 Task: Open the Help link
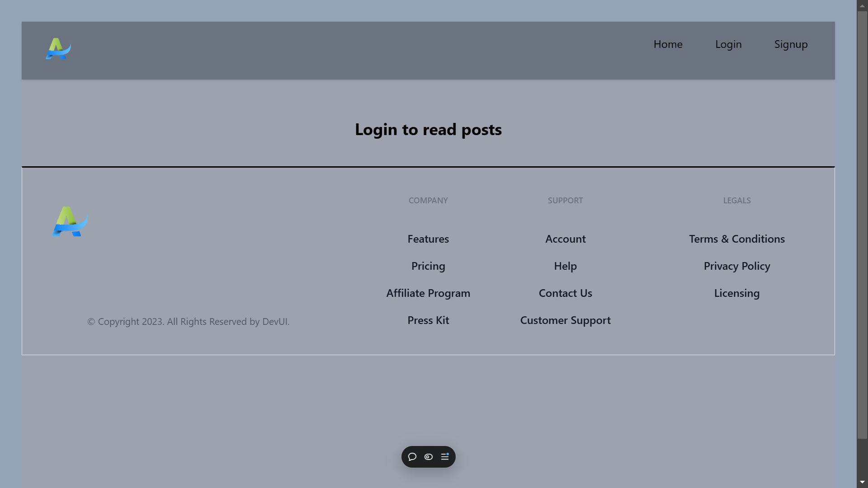click(x=565, y=266)
